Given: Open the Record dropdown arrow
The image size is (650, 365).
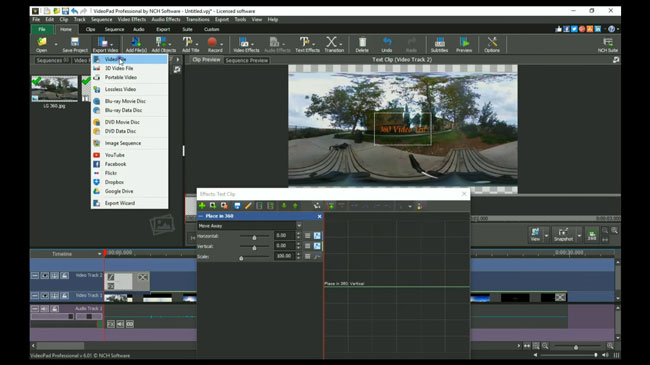Looking at the screenshot, I should (x=222, y=44).
